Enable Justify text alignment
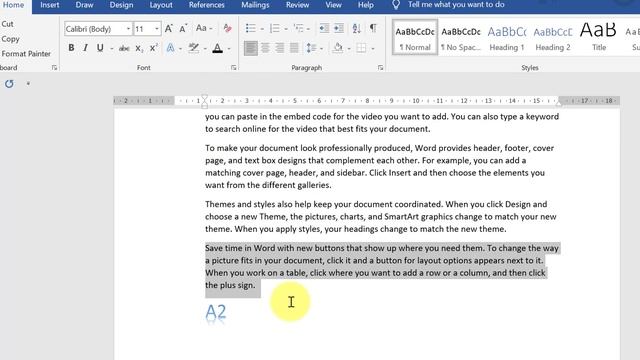Image resolution: width=640 pixels, height=360 pixels. (294, 48)
